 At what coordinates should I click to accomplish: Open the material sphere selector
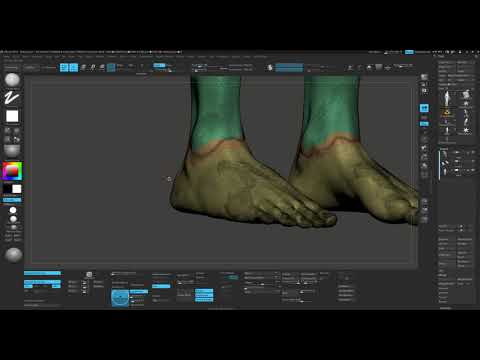click(x=12, y=151)
